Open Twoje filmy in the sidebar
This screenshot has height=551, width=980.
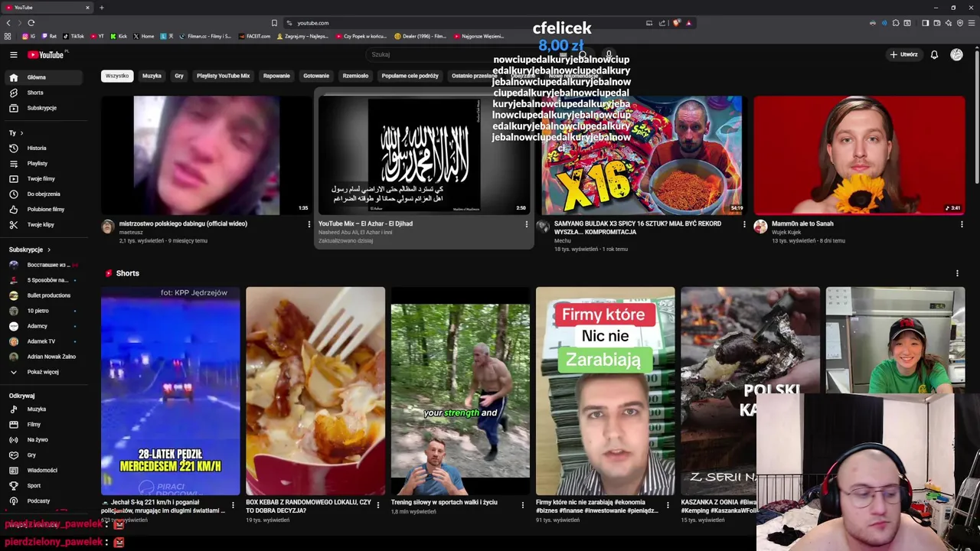point(42,178)
